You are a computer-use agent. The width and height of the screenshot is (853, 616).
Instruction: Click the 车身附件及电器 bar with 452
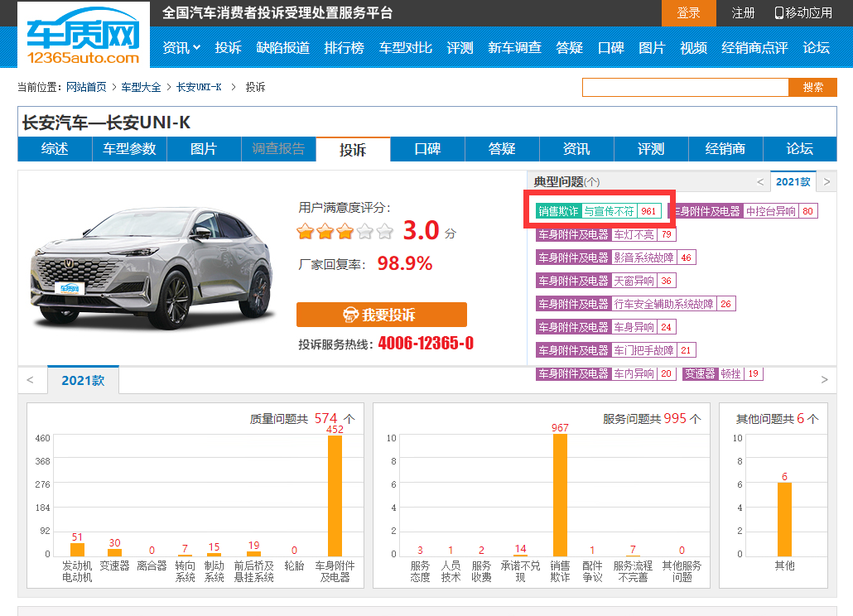[335, 495]
